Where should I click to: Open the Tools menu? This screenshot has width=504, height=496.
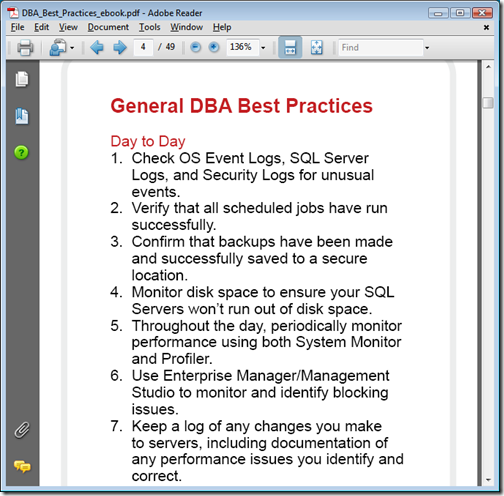(x=149, y=27)
